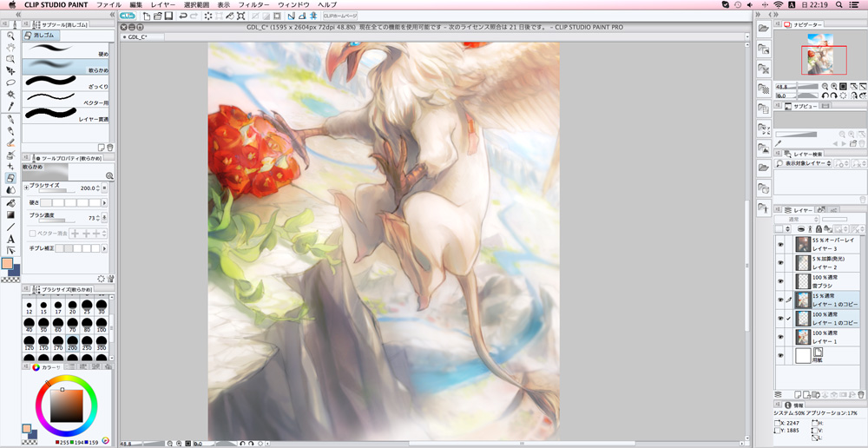Open the layer blend mode 通常 dropdown
This screenshot has width=868, height=448.
pos(796,220)
